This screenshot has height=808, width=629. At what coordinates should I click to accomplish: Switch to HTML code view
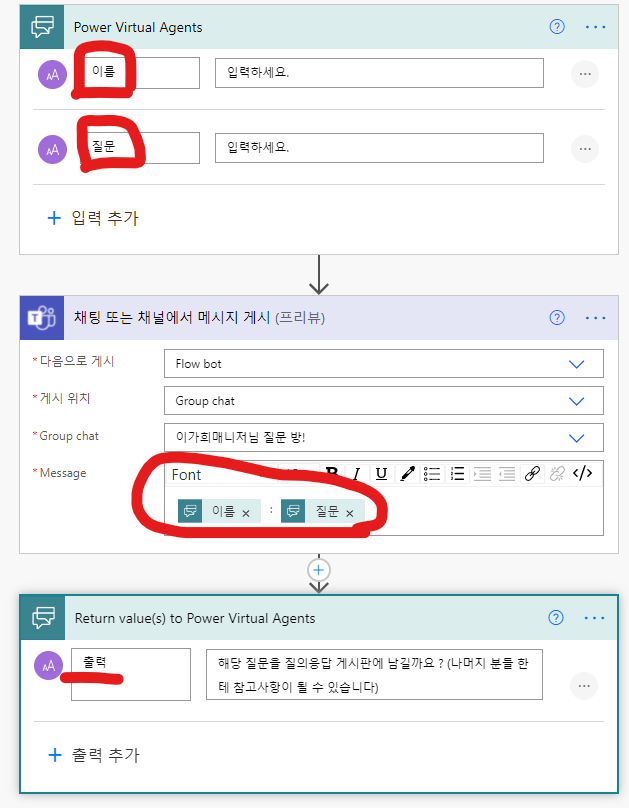pos(583,473)
